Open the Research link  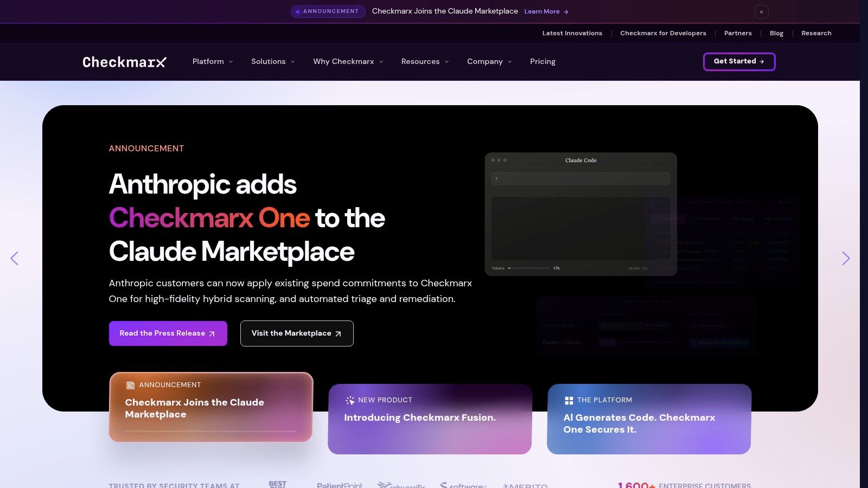coord(816,33)
